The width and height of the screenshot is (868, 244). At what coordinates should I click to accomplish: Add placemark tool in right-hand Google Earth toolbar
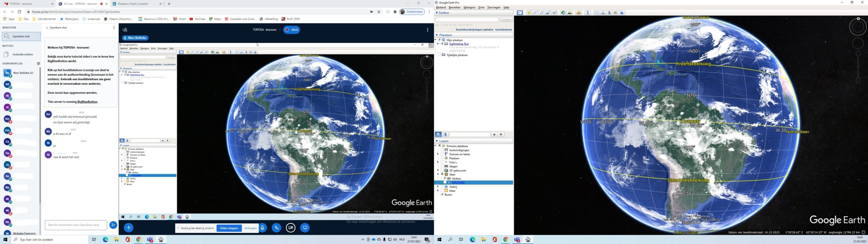529,13
